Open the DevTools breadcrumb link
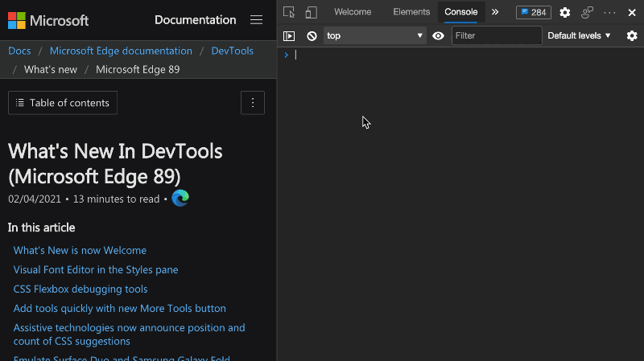This screenshot has width=644, height=361. click(x=232, y=51)
